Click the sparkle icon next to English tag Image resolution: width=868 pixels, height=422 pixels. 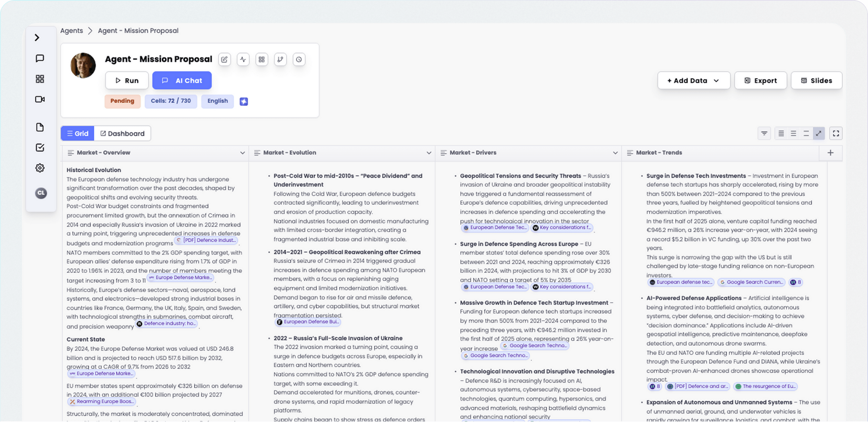point(243,101)
